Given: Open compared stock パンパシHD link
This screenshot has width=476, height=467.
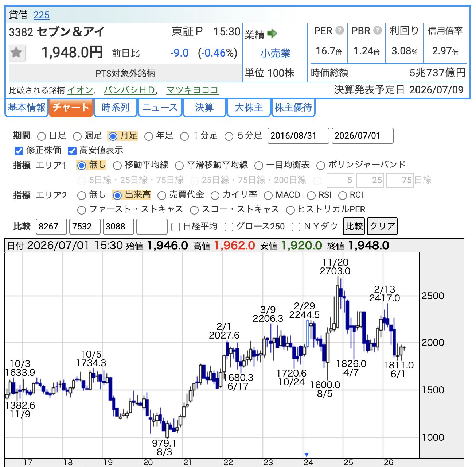Looking at the screenshot, I should point(129,90).
